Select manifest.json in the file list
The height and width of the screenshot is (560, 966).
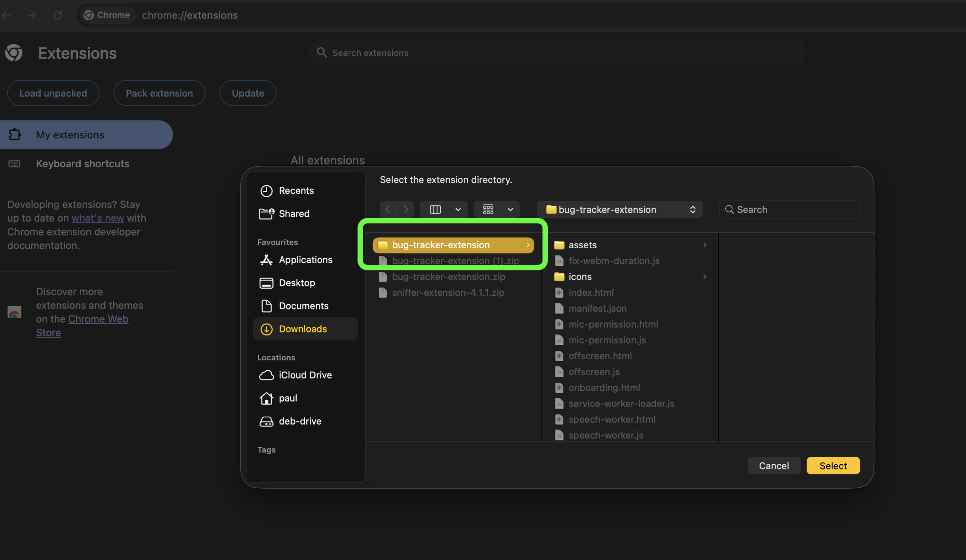(597, 309)
